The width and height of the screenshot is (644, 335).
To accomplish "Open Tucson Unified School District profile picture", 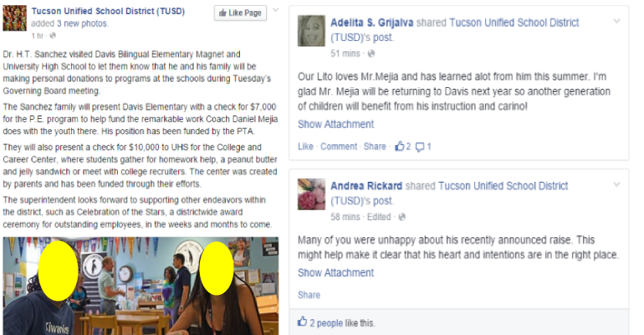I will tap(14, 18).
